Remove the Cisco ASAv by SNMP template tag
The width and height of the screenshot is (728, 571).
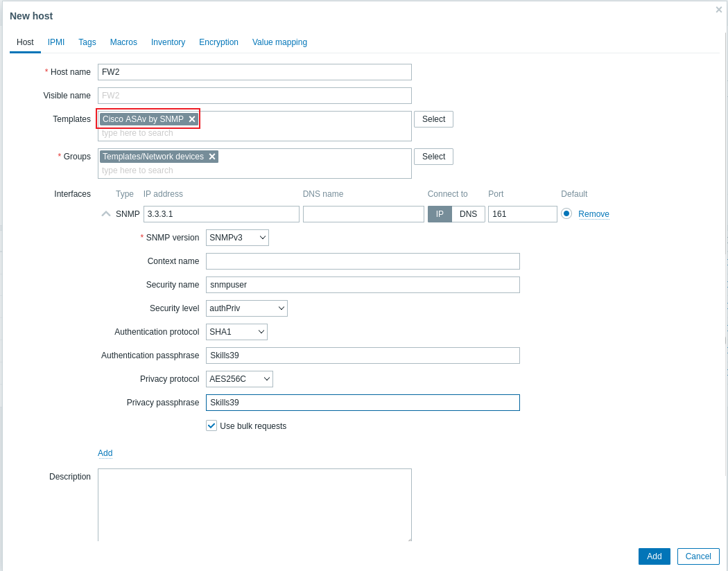[192, 119]
